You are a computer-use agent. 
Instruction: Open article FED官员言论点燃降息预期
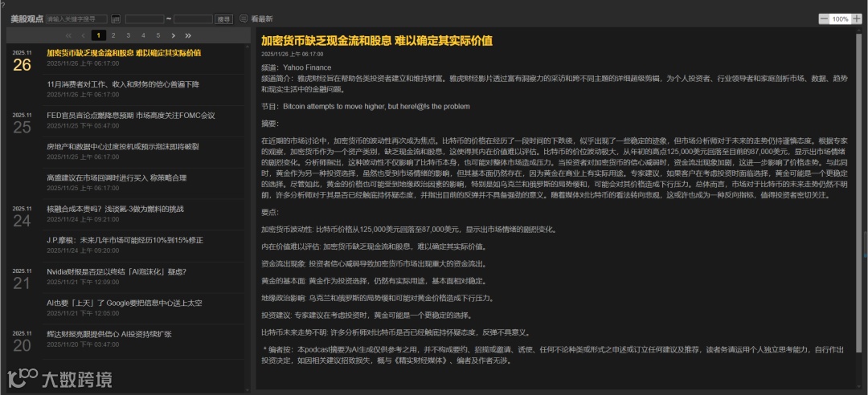(x=131, y=116)
